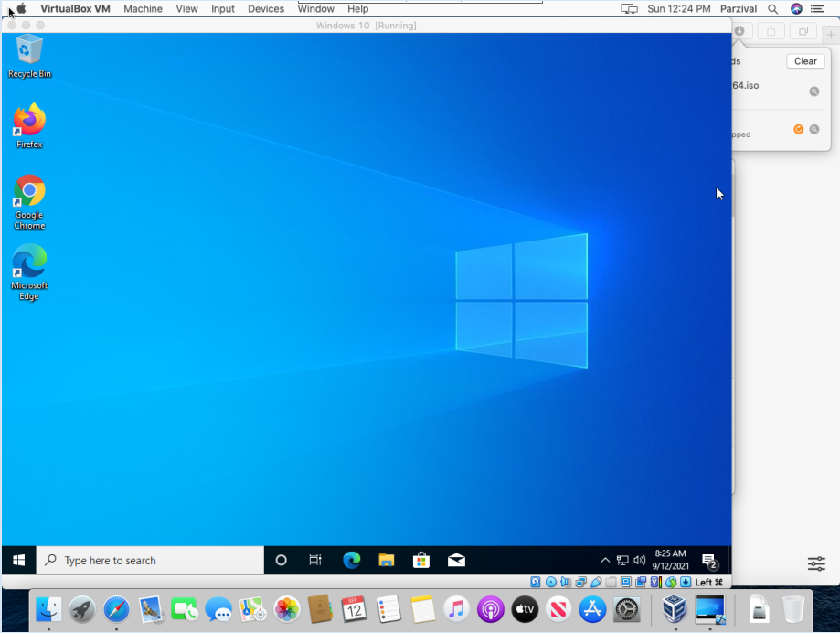Click the VirtualBox CPU/virtualization indicator
The image size is (840, 633).
coord(655,582)
